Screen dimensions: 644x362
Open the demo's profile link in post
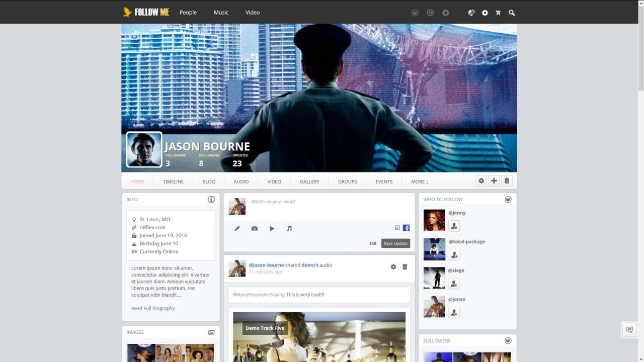point(310,265)
